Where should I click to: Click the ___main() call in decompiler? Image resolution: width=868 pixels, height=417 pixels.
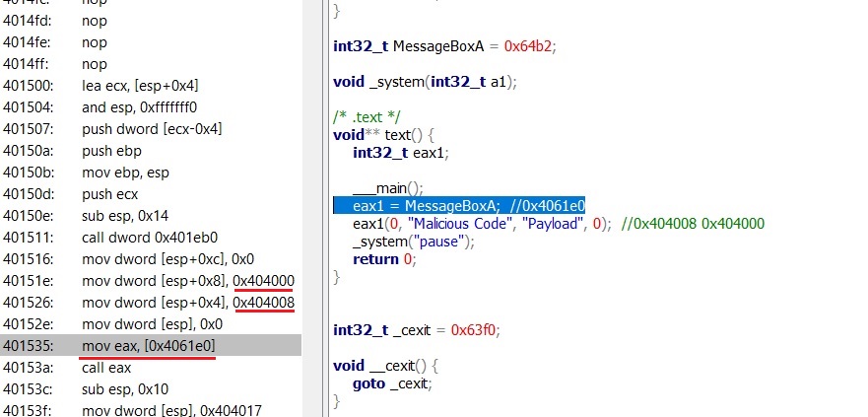(387, 187)
